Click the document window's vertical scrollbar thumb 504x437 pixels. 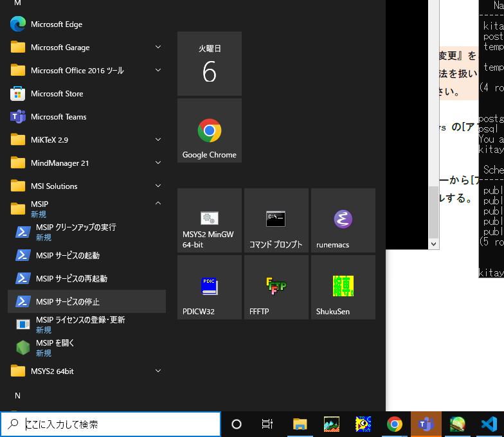coord(434,212)
